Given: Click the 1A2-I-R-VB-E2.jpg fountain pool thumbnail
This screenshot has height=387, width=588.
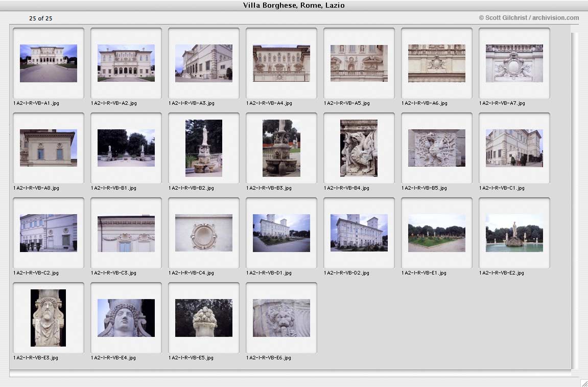Looking at the screenshot, I should coord(514,233).
